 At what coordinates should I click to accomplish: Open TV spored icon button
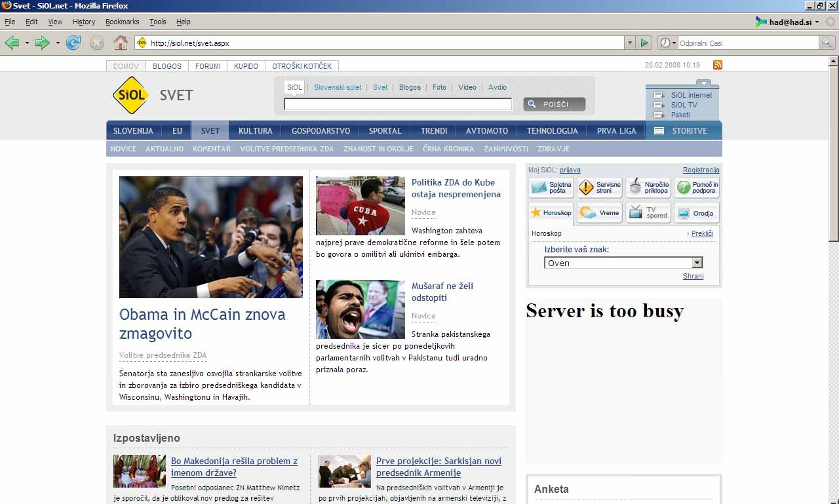[x=648, y=213]
